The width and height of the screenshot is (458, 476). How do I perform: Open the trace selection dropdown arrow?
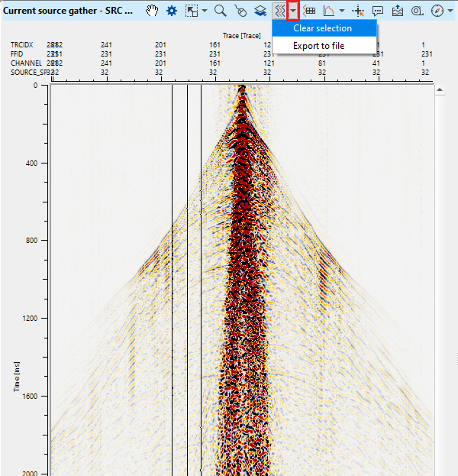click(x=293, y=11)
